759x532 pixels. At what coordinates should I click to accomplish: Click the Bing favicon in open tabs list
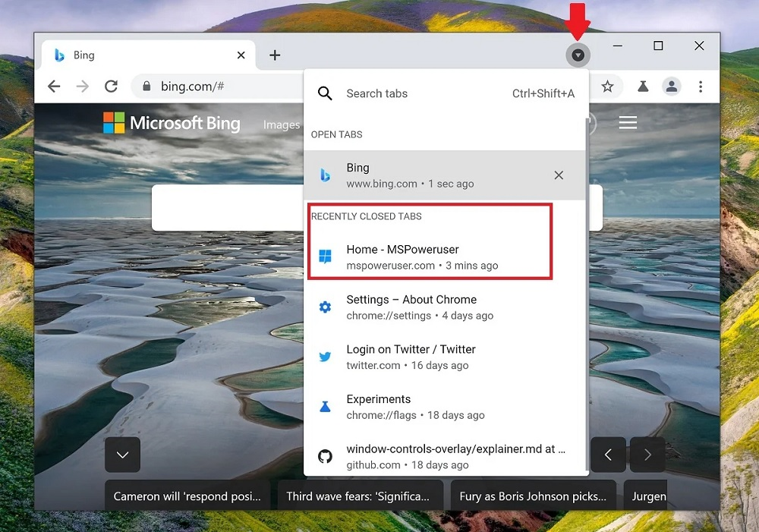tap(326, 175)
